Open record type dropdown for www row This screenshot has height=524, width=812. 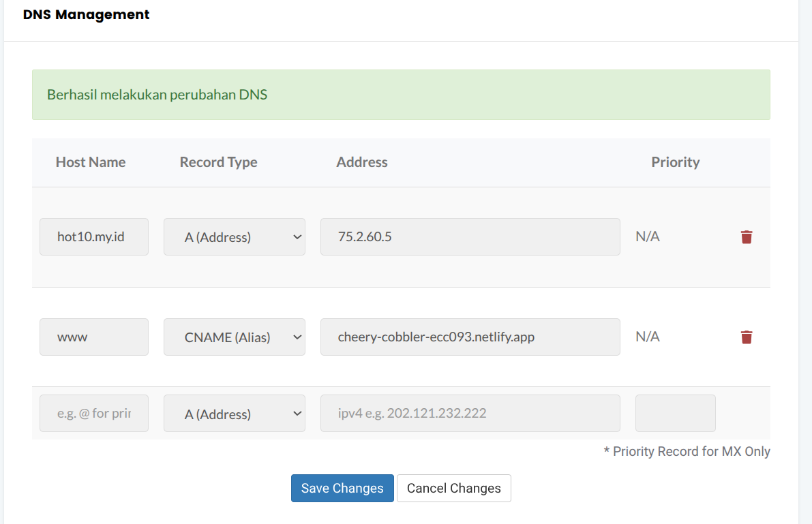(234, 337)
